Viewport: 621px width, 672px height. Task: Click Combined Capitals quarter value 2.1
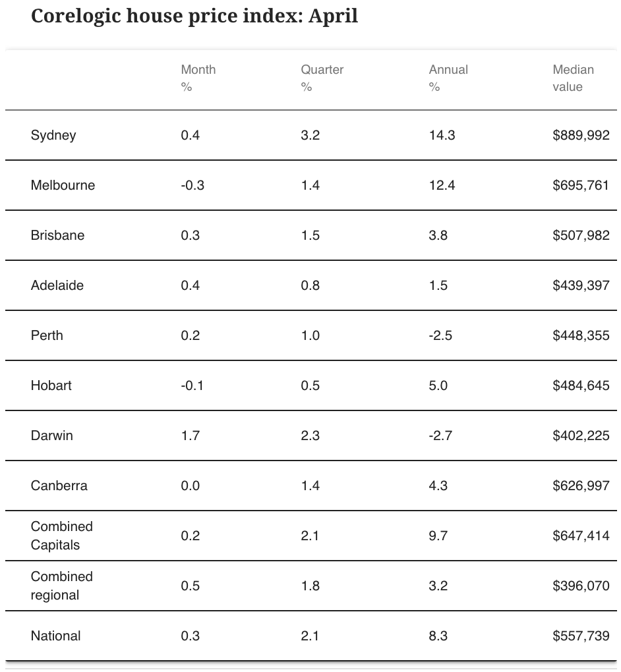[310, 536]
